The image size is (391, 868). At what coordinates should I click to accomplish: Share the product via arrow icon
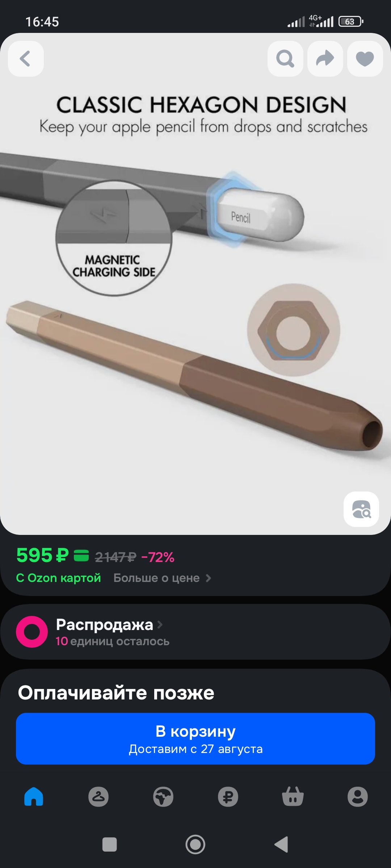tap(325, 59)
